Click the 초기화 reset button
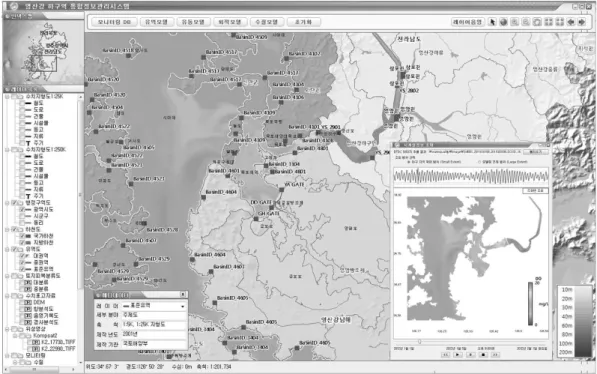Image resolution: width=597 pixels, height=374 pixels. click(303, 22)
